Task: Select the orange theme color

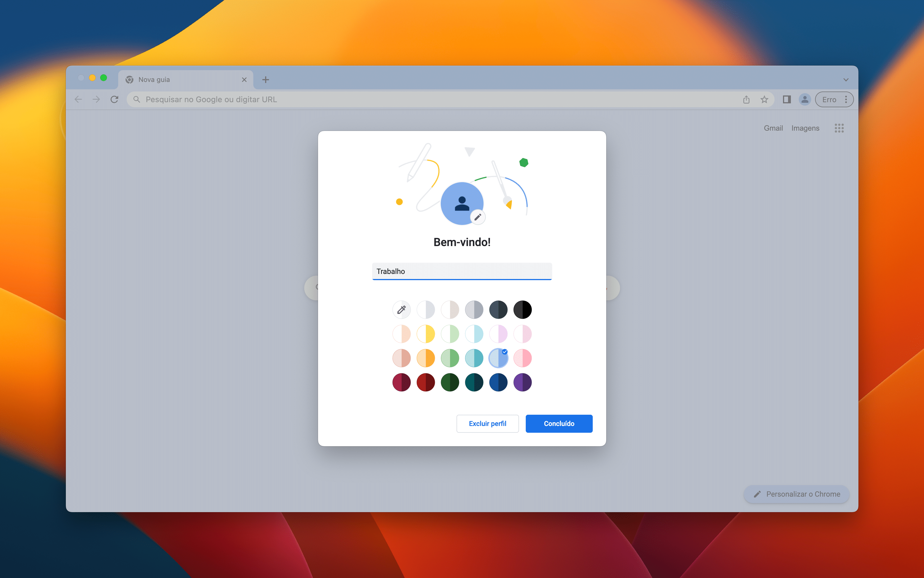Action: (x=425, y=358)
